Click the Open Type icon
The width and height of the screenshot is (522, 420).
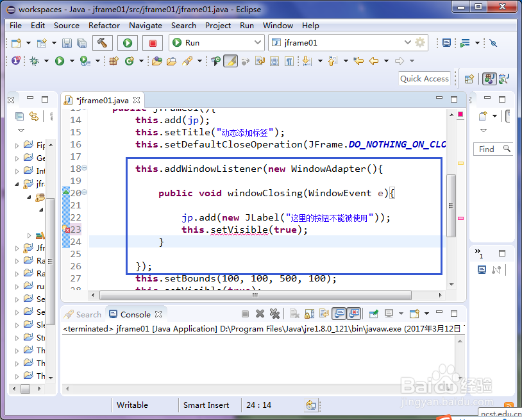click(x=157, y=61)
